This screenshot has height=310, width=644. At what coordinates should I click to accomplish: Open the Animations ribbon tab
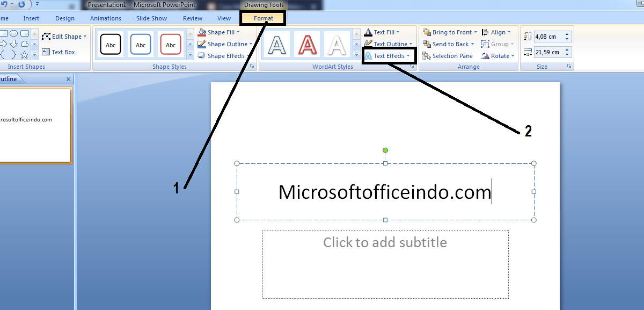tap(105, 18)
